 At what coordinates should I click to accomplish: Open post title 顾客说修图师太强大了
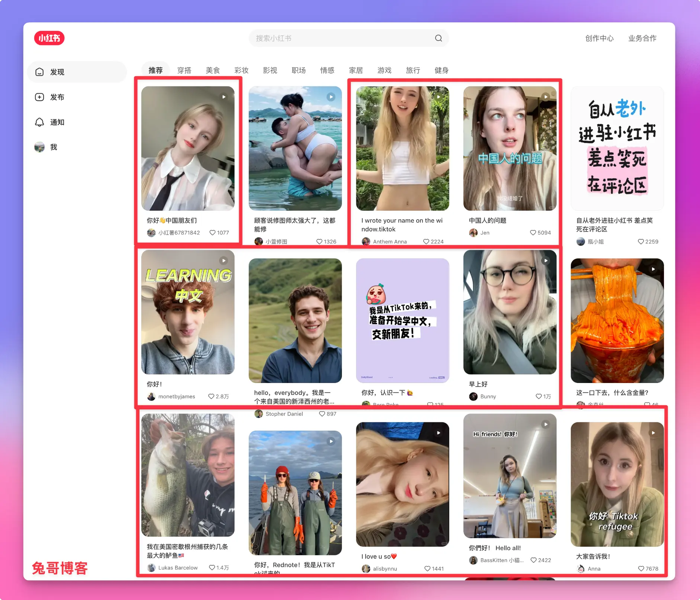(295, 225)
